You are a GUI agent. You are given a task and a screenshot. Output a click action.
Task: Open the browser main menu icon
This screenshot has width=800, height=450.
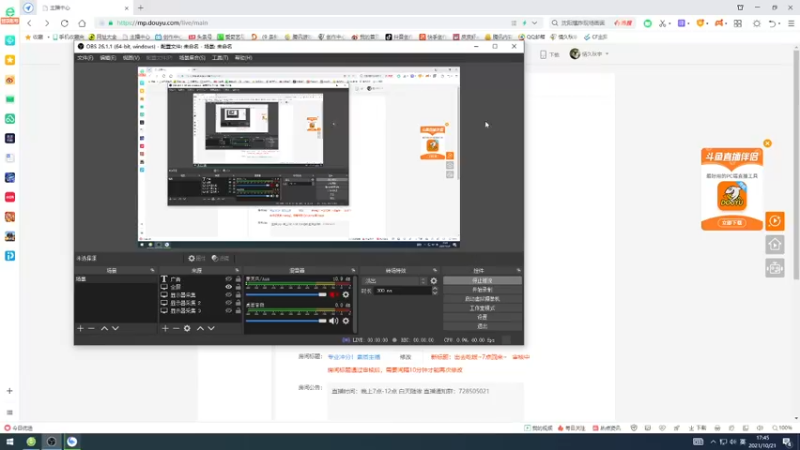pyautogui.click(x=791, y=23)
